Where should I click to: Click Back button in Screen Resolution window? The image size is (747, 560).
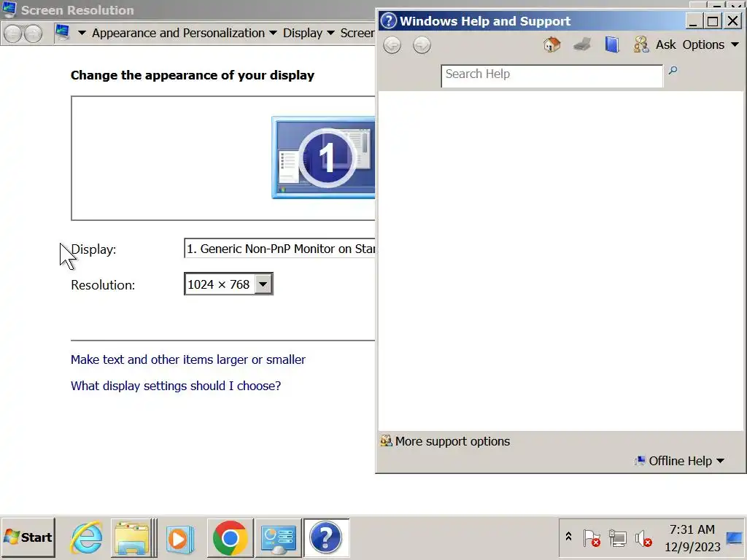13,34
